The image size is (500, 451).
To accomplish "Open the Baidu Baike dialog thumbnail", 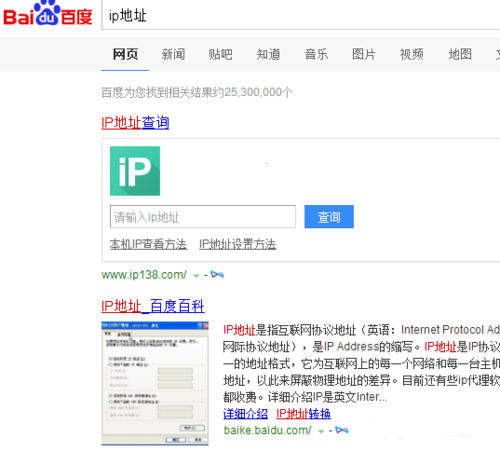I will click(155, 383).
